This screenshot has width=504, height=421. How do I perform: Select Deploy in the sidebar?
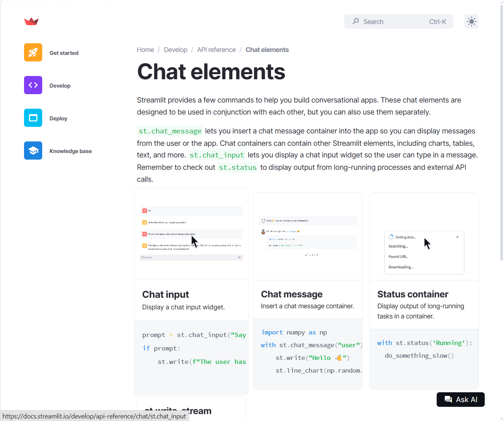[58, 119]
